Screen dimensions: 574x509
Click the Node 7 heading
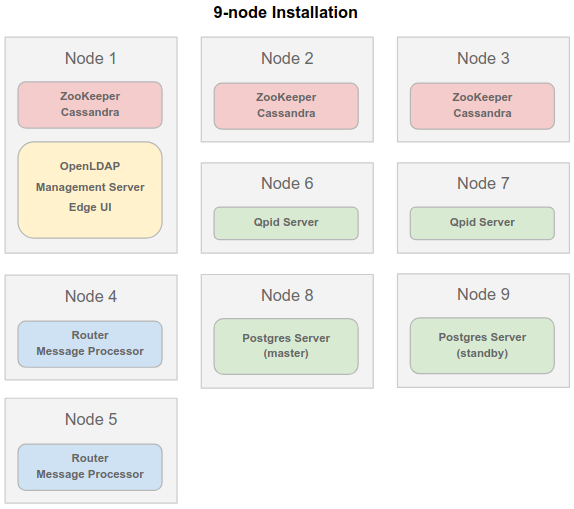(x=483, y=183)
